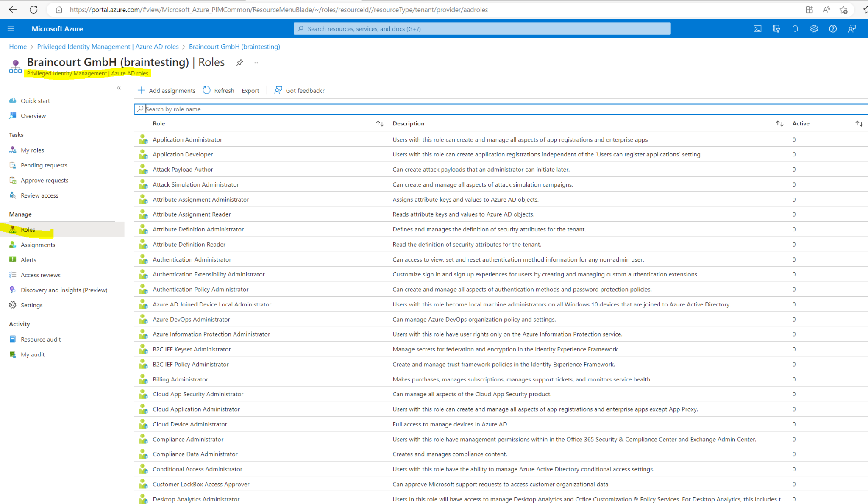Open Azure Cloud Shell from the top bar
868x504 pixels.
pos(757,28)
